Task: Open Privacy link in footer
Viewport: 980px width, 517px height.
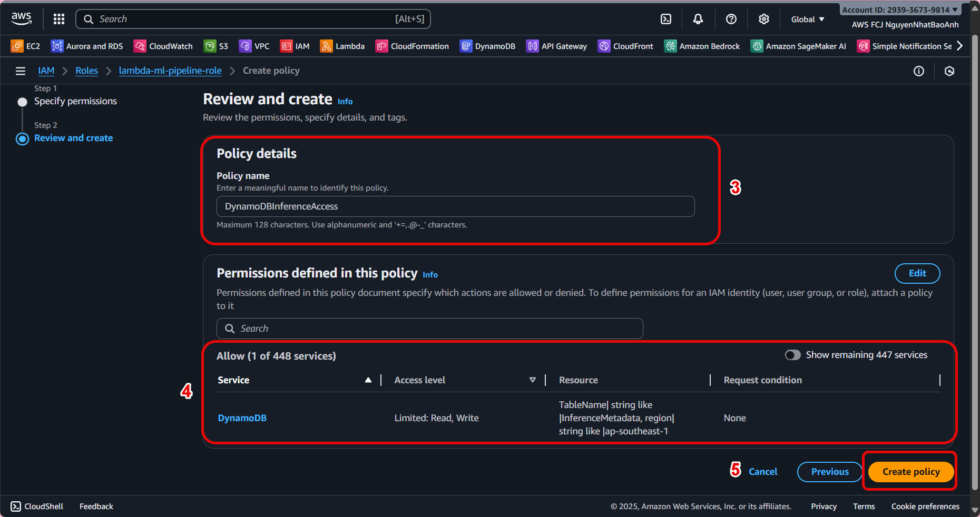Action: (824, 506)
